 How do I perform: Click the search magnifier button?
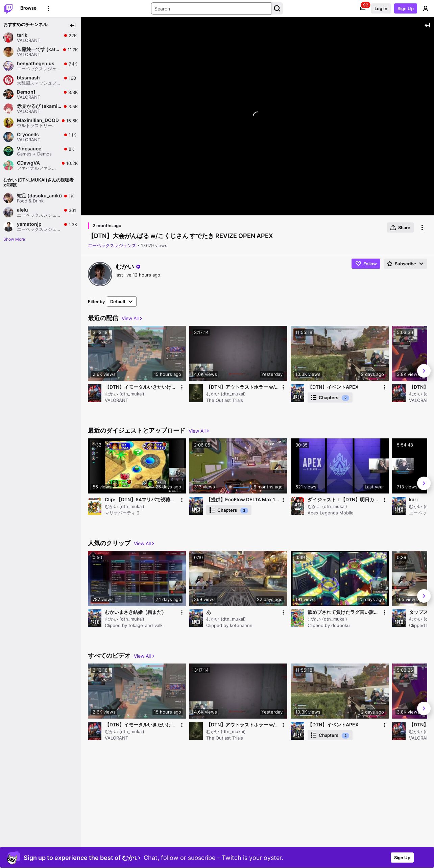tap(277, 8)
